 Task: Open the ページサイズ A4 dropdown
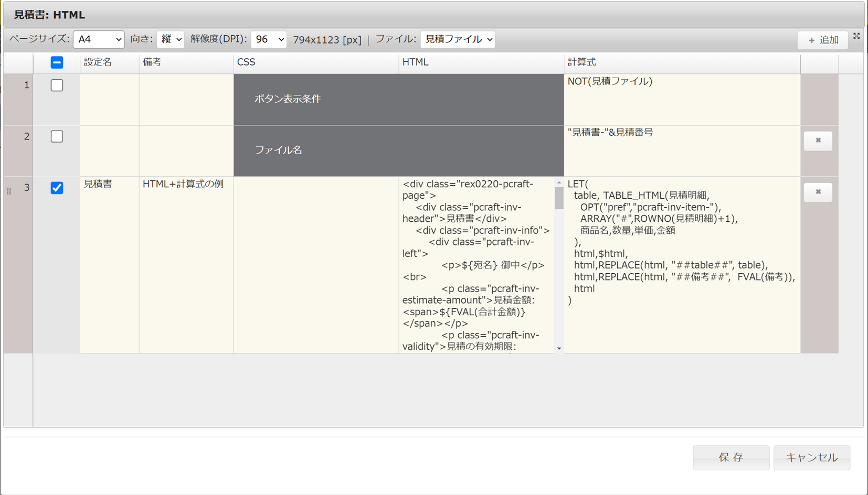point(99,39)
